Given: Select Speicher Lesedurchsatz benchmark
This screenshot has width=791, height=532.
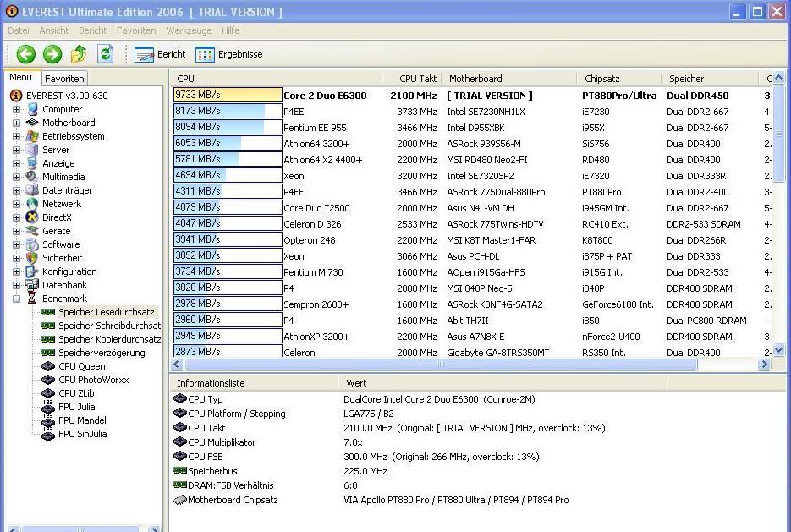Looking at the screenshot, I should (x=107, y=312).
